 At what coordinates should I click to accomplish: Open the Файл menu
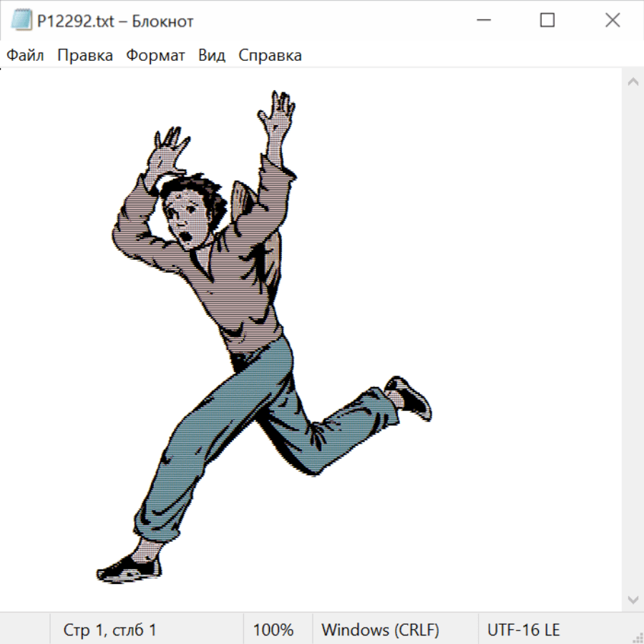click(x=26, y=56)
